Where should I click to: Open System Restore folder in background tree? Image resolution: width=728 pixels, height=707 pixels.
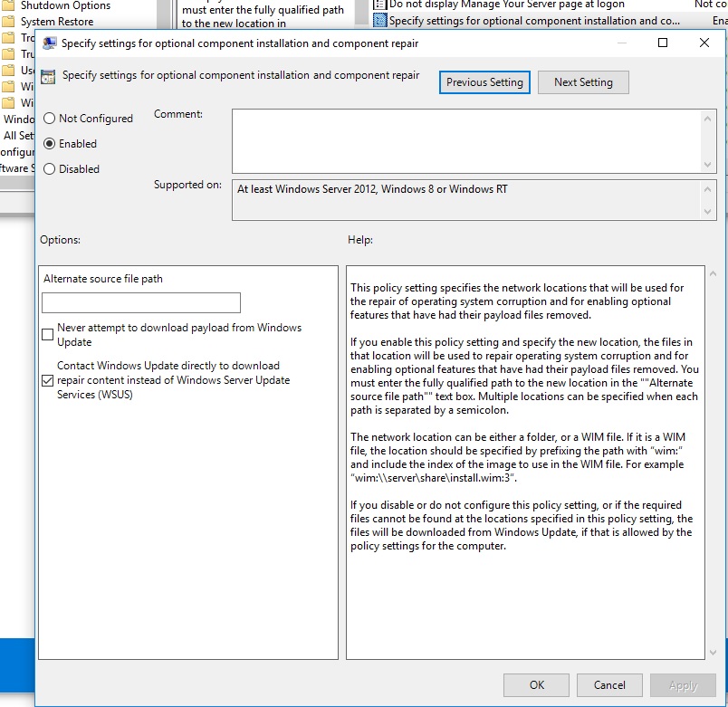tap(57, 22)
